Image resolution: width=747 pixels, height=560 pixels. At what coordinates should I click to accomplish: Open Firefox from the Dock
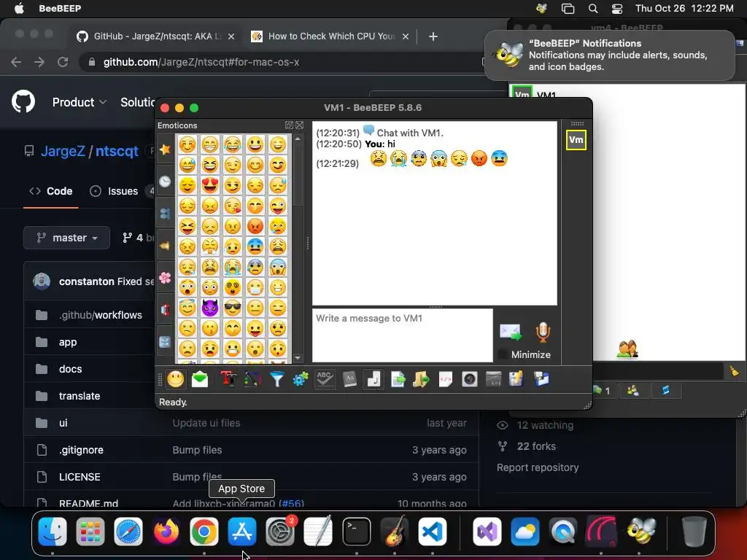pyautogui.click(x=166, y=532)
